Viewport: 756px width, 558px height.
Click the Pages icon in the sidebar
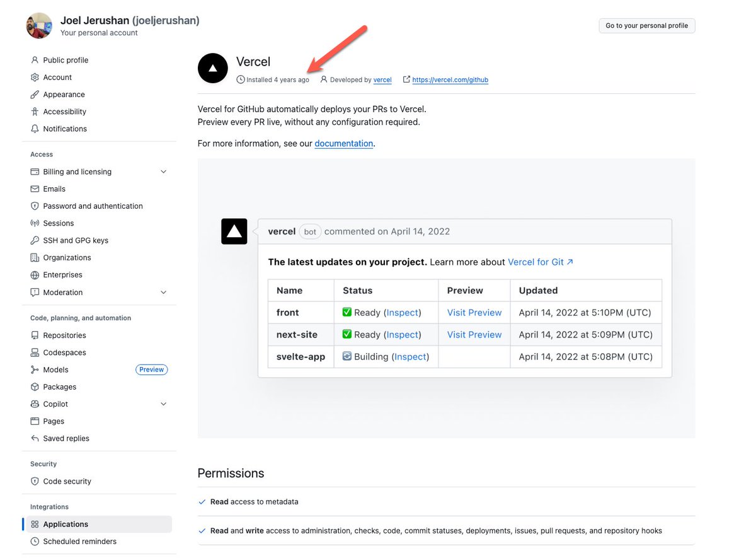pos(35,421)
